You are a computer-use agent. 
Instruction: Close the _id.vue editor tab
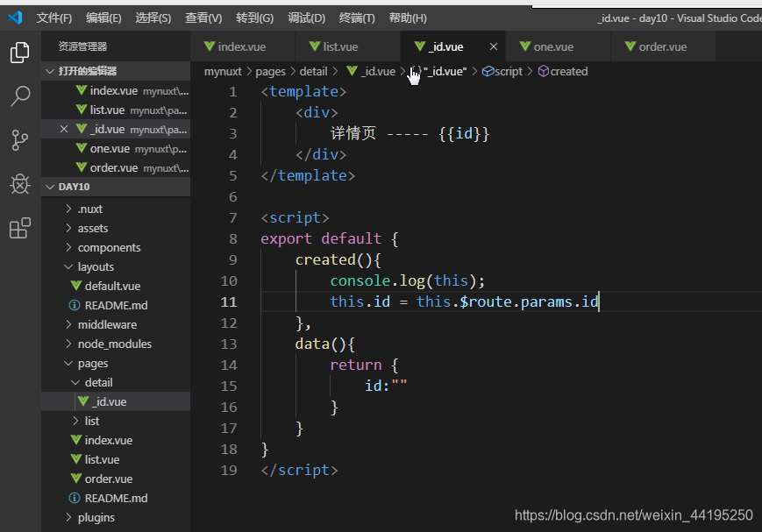click(494, 46)
